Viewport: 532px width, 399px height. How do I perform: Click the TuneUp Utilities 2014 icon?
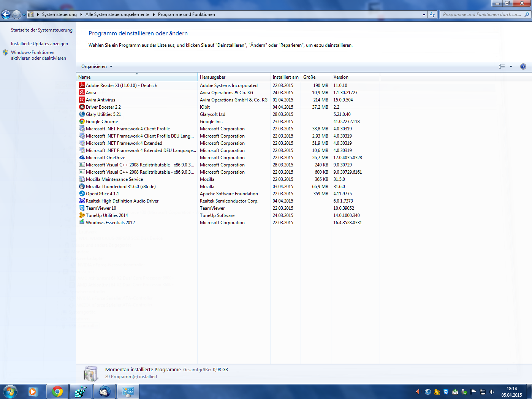(82, 215)
